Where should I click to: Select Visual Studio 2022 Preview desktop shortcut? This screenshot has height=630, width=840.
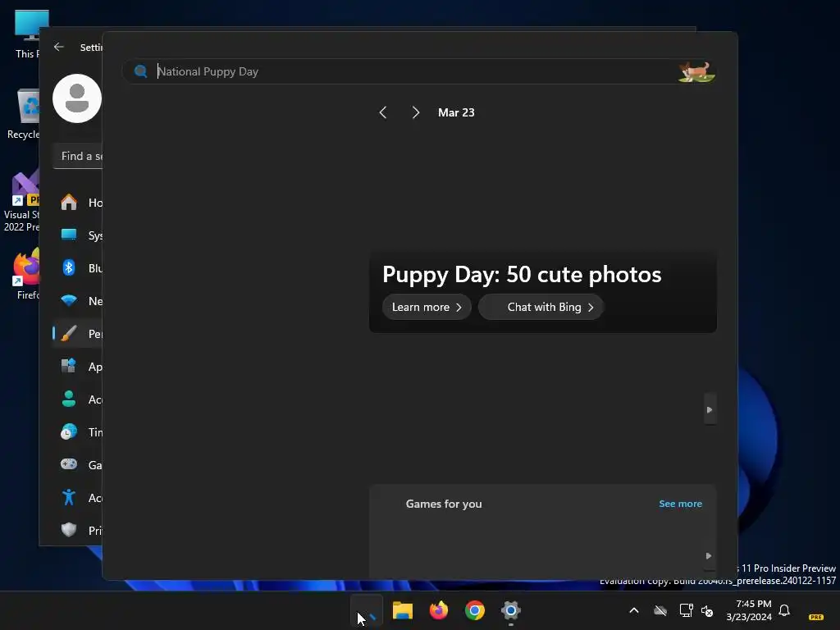coord(21,201)
